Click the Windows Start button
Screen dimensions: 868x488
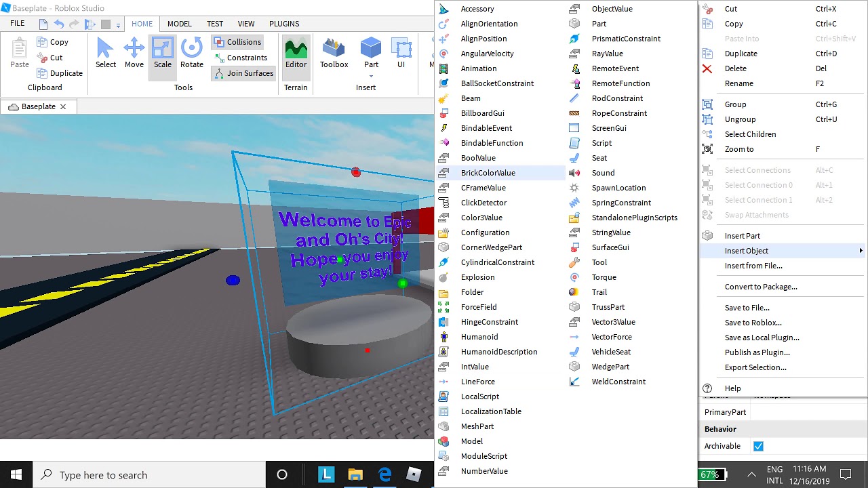[16, 474]
